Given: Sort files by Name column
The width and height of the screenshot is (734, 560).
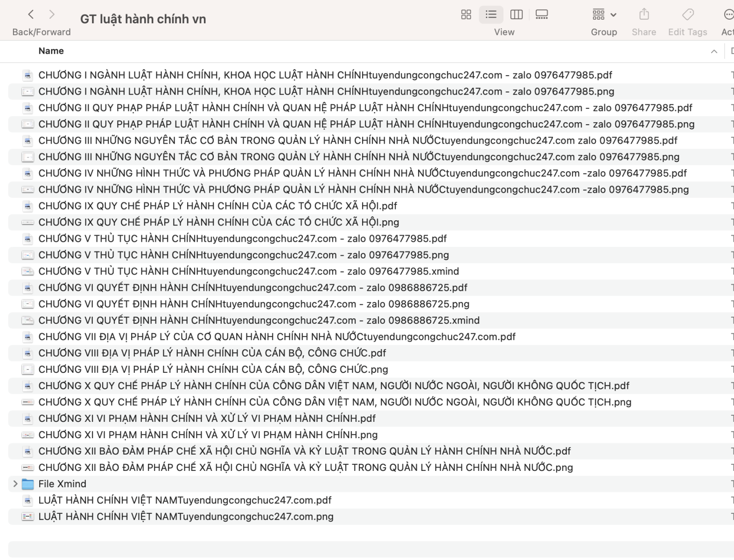Looking at the screenshot, I should (51, 51).
